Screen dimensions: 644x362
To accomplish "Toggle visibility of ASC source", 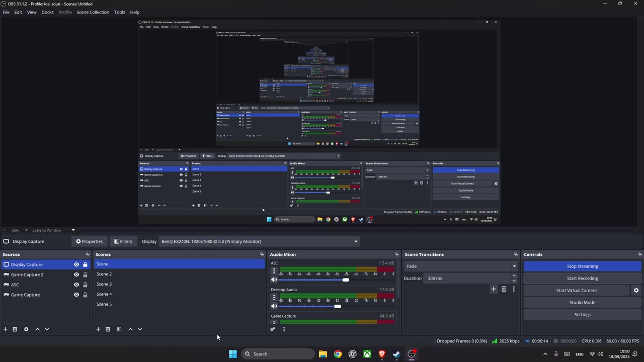I will 76,285.
